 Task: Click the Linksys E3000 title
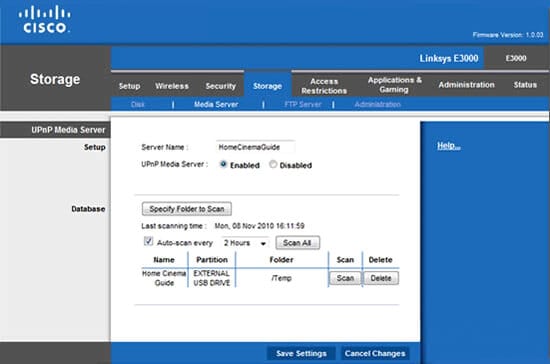click(x=449, y=58)
